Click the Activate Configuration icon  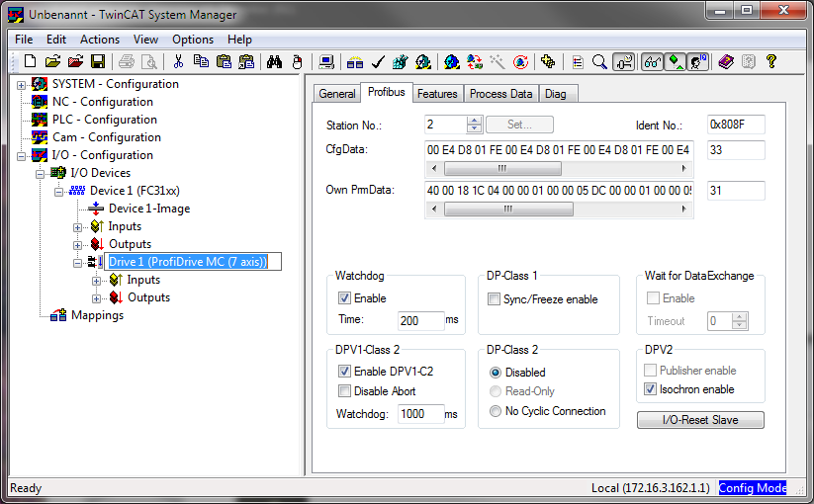400,61
